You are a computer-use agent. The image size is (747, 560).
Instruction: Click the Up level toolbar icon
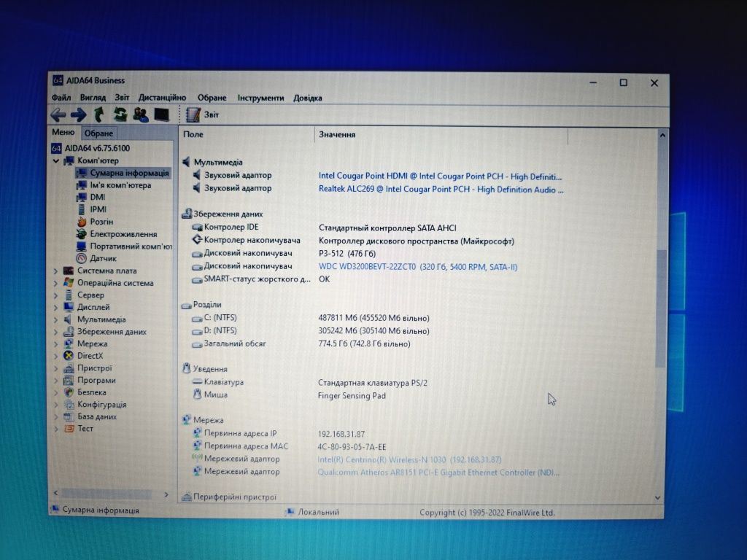99,114
